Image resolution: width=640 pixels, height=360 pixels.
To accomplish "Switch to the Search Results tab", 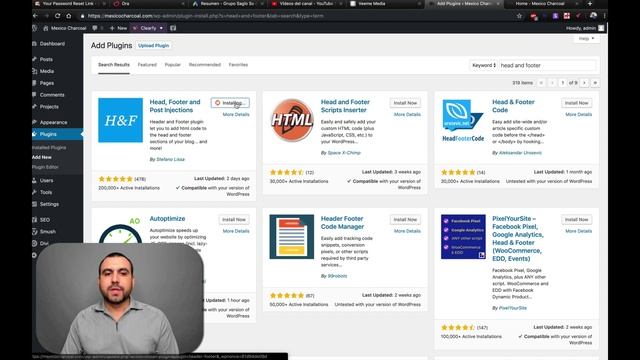I will (x=114, y=65).
